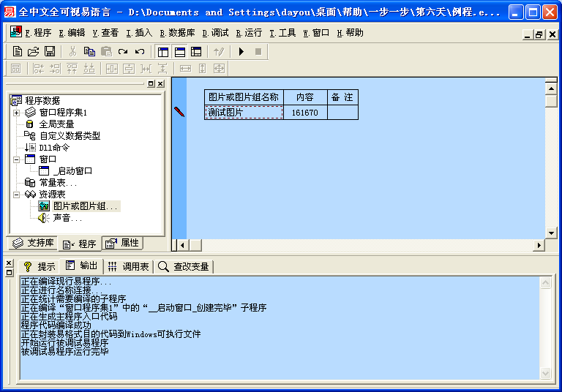Screen dimensions: 562x392
Task: Open the F.程序 menu
Action: tap(38, 34)
